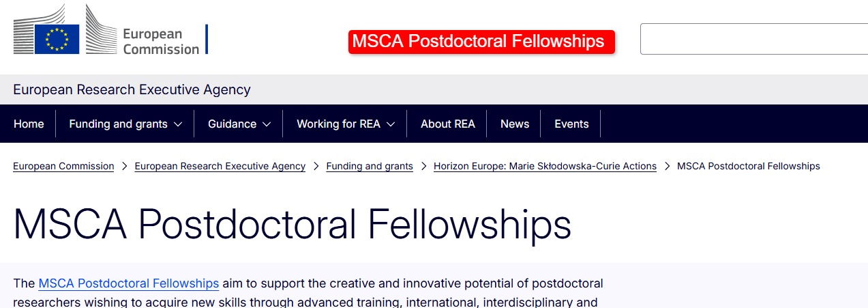Click the European Commission breadcrumb link
The image size is (868, 308).
[x=63, y=166]
